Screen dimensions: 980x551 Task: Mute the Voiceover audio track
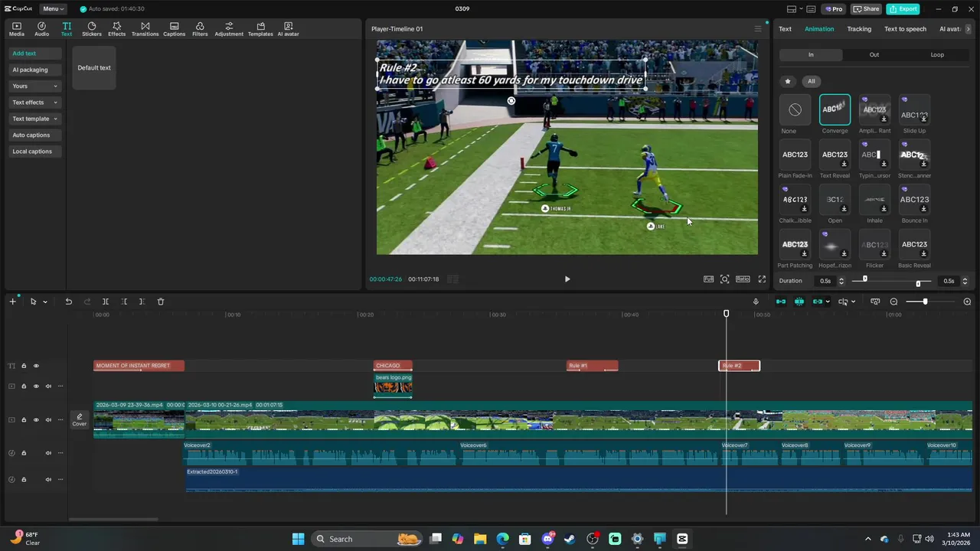coord(48,453)
